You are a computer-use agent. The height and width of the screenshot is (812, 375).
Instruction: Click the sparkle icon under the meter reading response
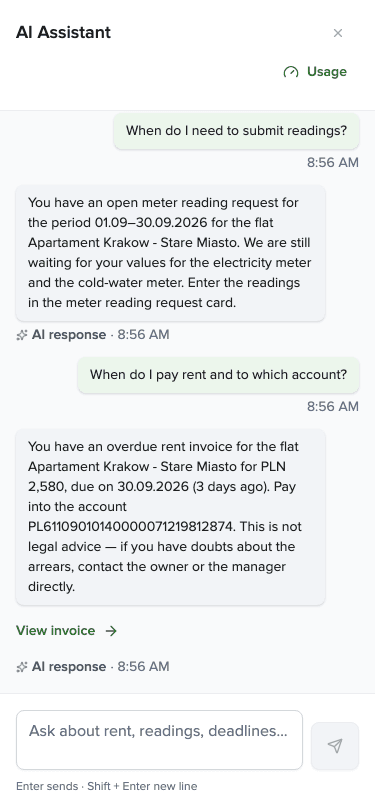click(22, 335)
